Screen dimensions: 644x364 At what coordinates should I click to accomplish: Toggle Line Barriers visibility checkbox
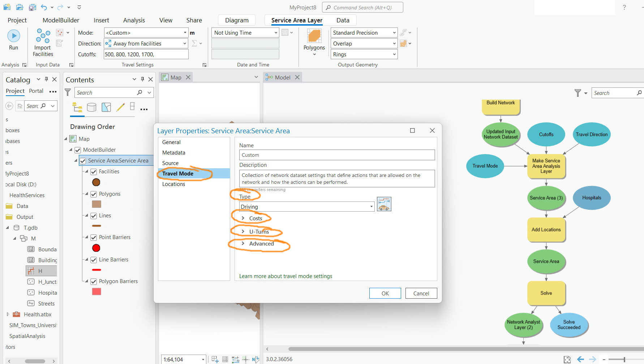coord(94,260)
